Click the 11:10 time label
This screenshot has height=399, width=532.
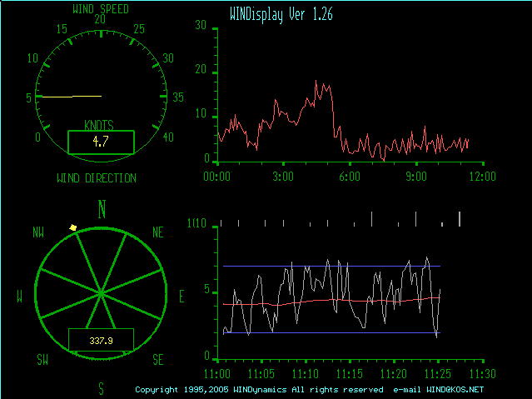[x=306, y=374]
